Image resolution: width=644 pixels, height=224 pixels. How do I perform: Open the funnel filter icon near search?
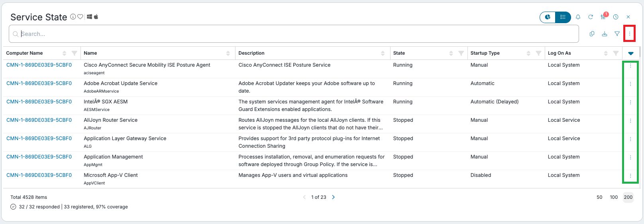click(617, 34)
